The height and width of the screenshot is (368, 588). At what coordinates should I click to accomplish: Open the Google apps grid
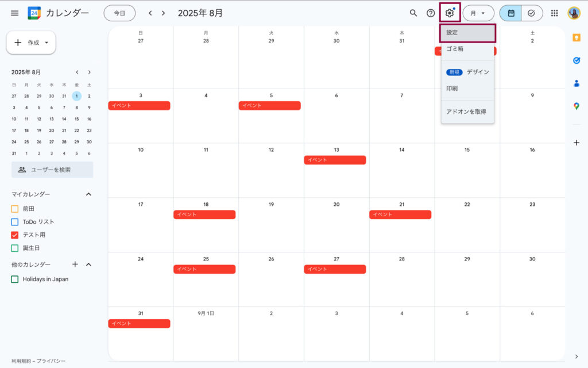pos(554,13)
